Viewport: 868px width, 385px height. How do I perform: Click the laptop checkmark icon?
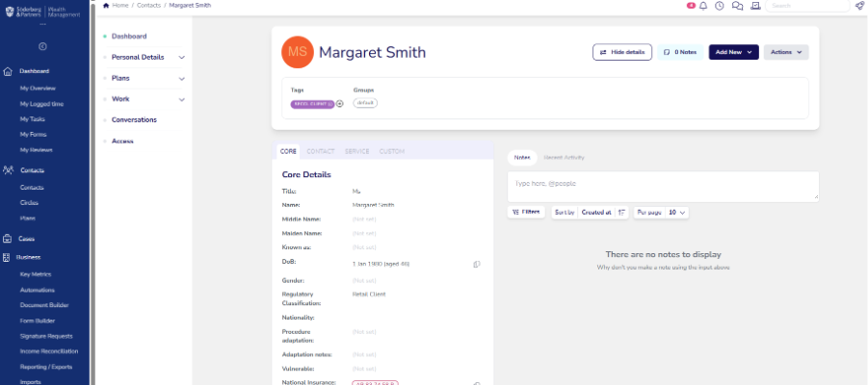[755, 6]
